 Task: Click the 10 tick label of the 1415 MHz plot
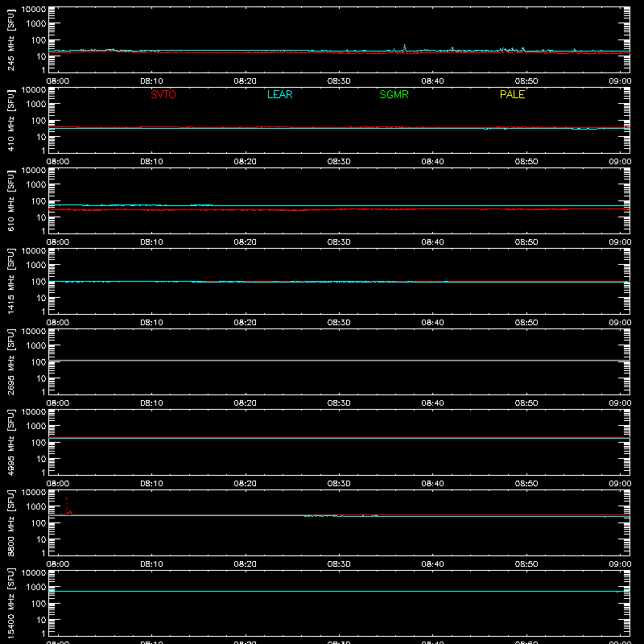click(x=41, y=298)
